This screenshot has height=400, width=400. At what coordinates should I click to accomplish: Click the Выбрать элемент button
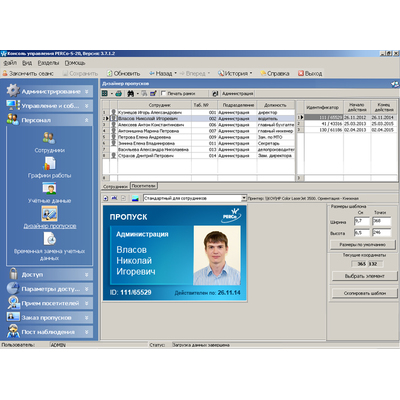click(x=365, y=276)
